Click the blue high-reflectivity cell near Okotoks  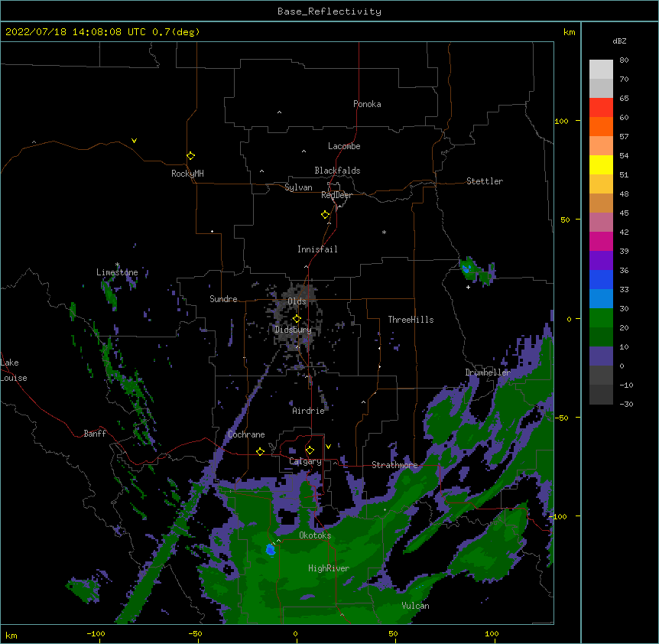pos(270,549)
